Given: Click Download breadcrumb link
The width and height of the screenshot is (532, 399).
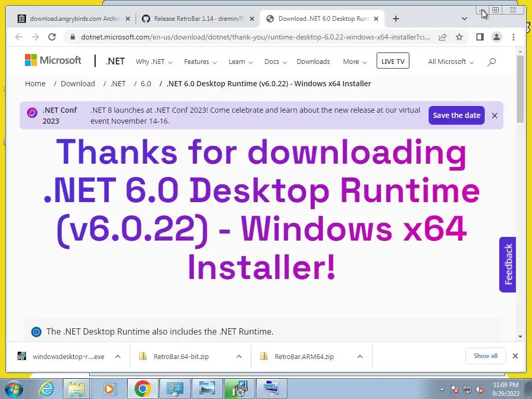Looking at the screenshot, I should coord(78,84).
